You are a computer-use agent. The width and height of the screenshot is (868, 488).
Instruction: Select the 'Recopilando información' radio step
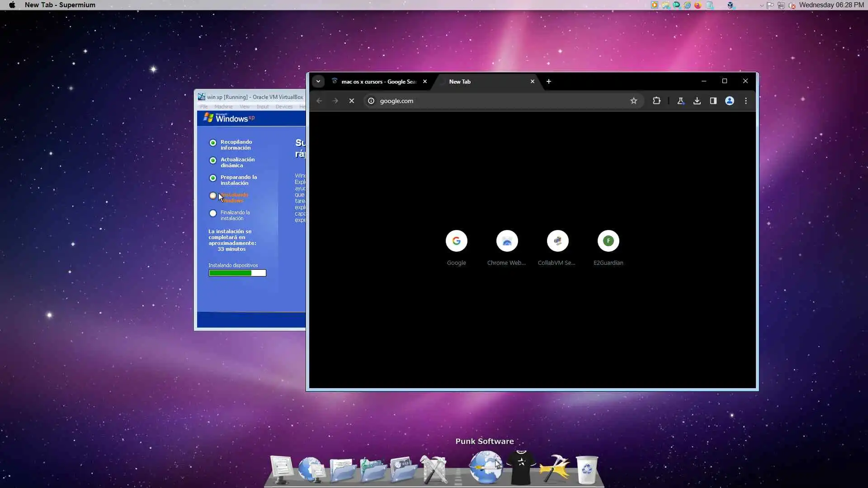213,143
